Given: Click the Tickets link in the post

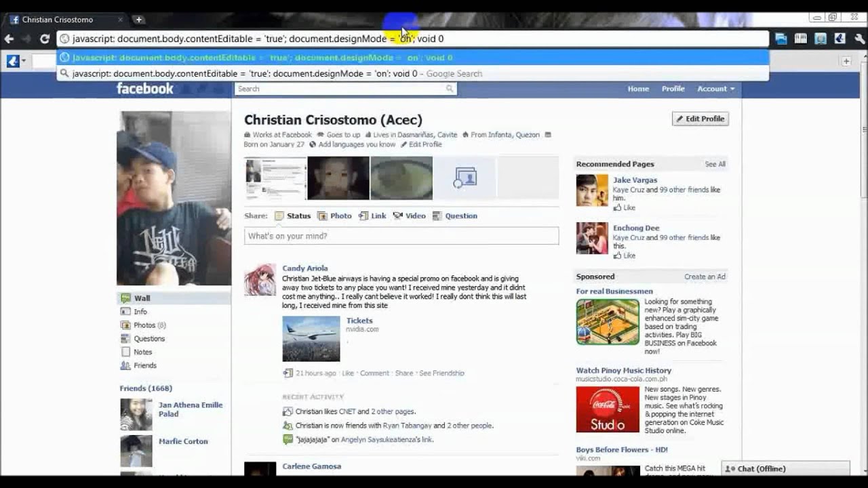Looking at the screenshot, I should click(x=359, y=321).
